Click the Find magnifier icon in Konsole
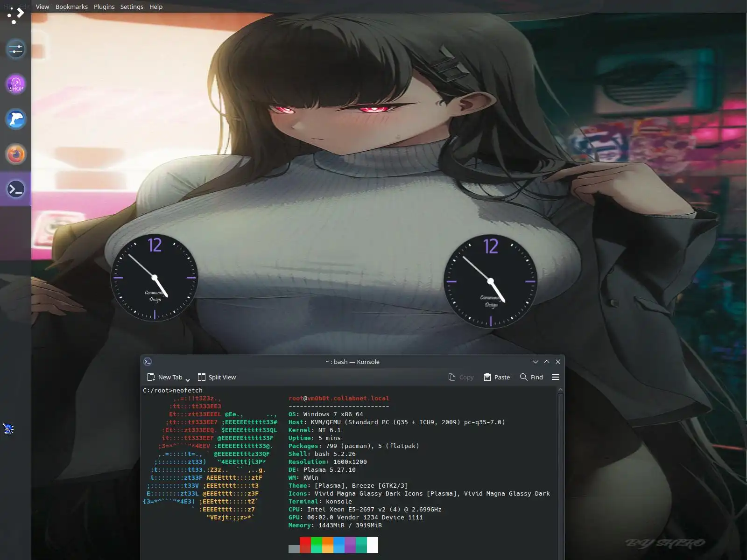The image size is (747, 560). tap(523, 377)
